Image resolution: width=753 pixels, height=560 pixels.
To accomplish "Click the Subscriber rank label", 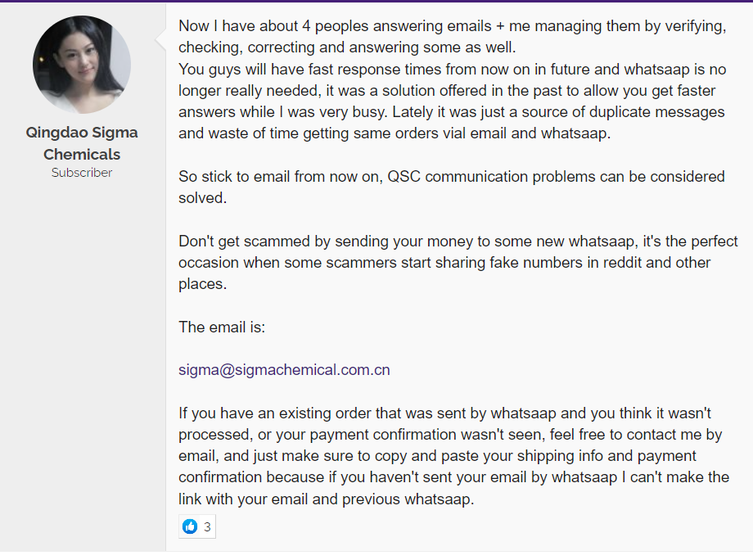I will click(x=82, y=173).
